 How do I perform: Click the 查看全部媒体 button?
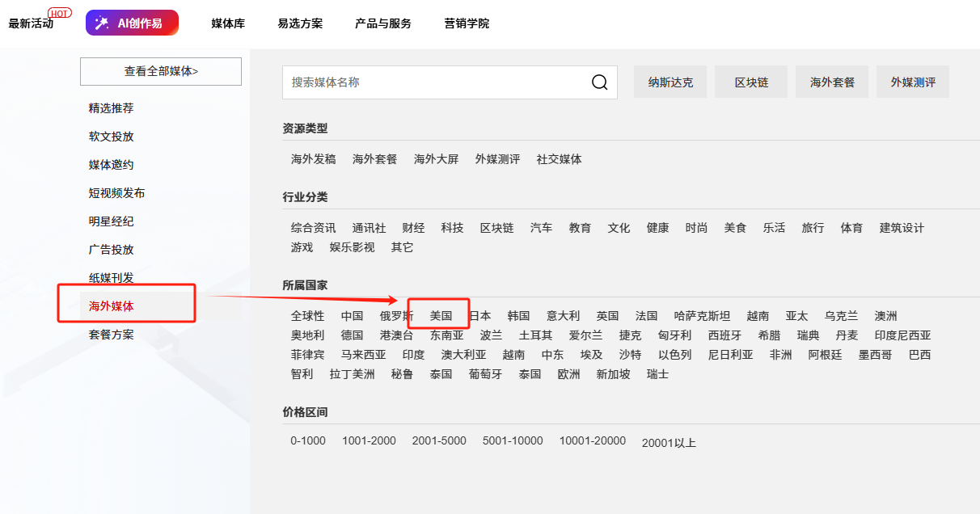point(161,71)
